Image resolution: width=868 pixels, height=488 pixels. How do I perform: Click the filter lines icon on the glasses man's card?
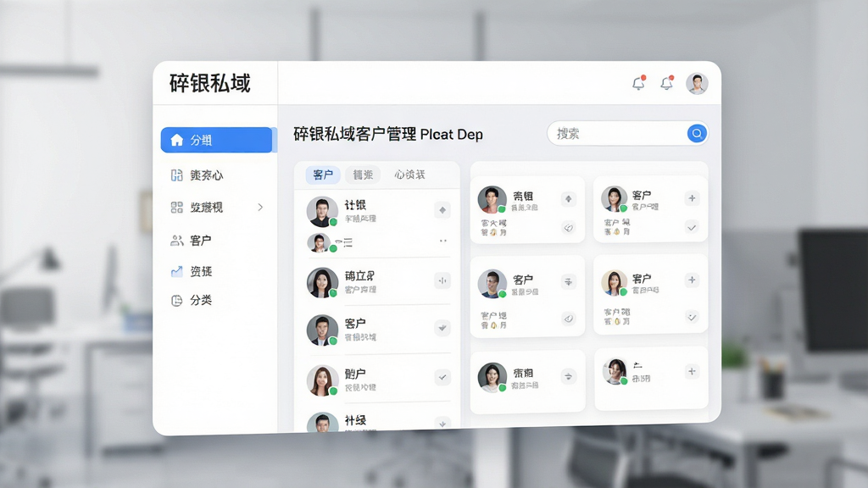coord(569,282)
